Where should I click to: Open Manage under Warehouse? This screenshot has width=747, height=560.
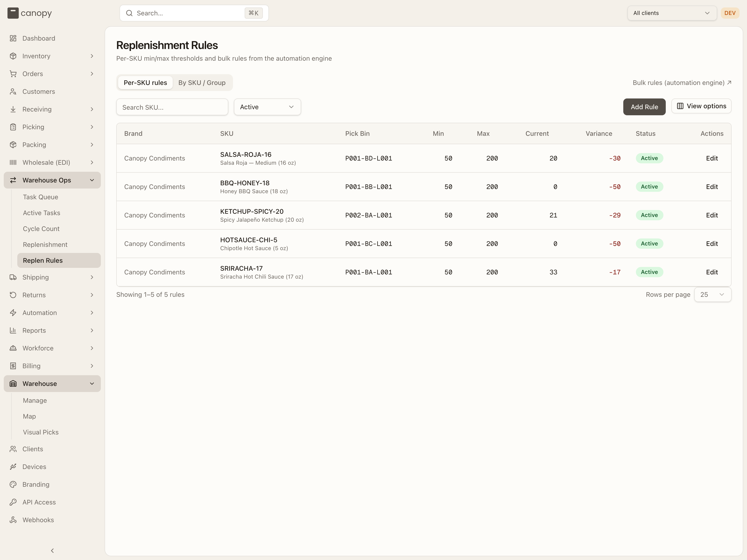[x=35, y=401]
